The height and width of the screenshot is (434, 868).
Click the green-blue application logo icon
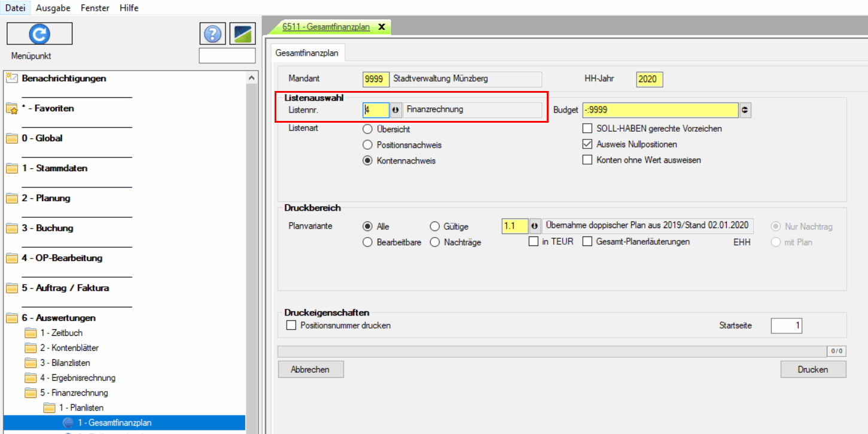(x=242, y=34)
